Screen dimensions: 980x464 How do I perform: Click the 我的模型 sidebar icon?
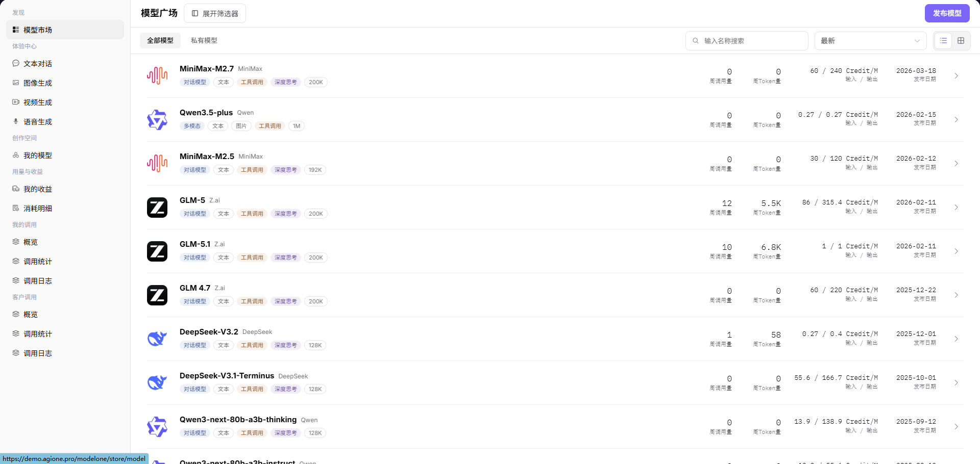[16, 155]
